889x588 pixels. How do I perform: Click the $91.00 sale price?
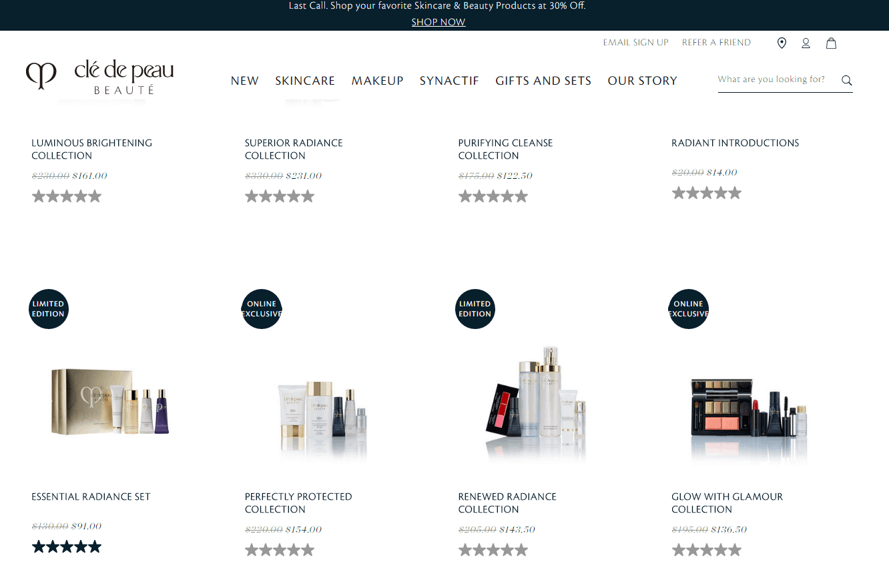tap(87, 527)
